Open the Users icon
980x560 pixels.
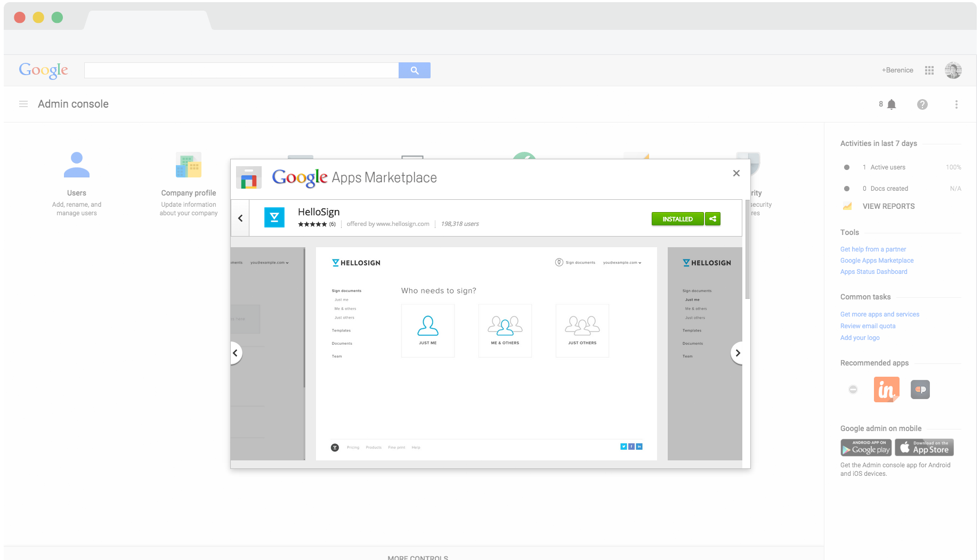[x=77, y=165]
